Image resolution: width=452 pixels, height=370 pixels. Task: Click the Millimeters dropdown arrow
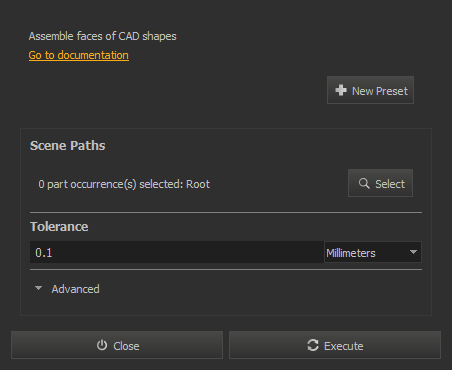pos(413,252)
